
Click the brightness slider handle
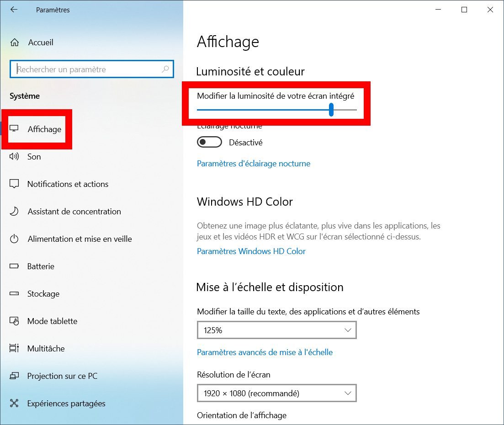tap(331, 110)
